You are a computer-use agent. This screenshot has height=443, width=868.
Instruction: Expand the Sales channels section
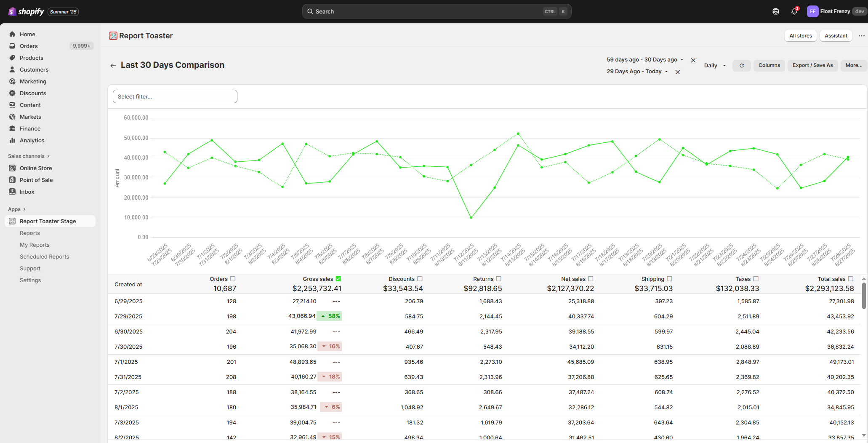[x=29, y=156]
